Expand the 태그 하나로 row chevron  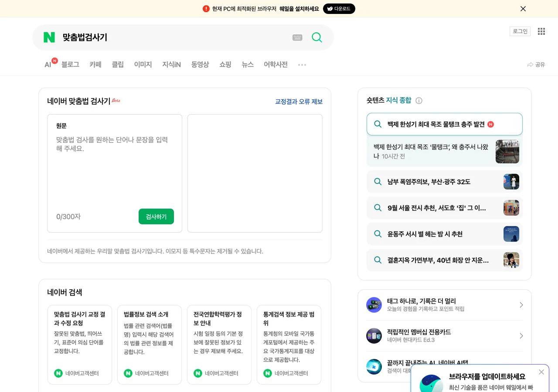coord(521,305)
